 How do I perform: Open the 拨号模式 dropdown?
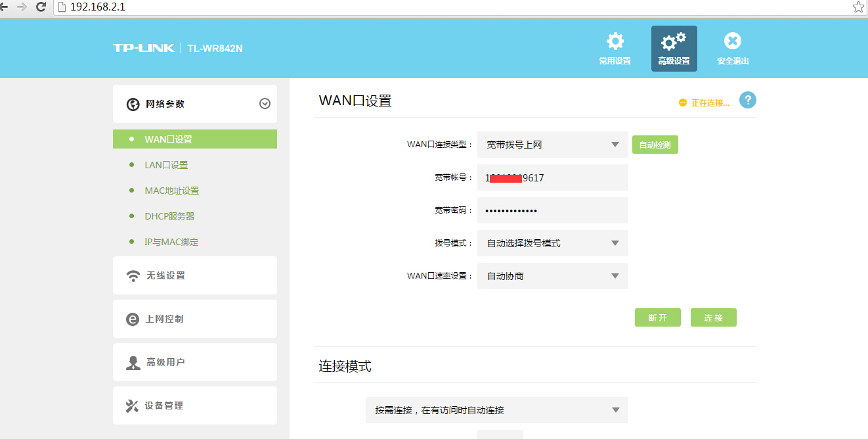[x=553, y=243]
